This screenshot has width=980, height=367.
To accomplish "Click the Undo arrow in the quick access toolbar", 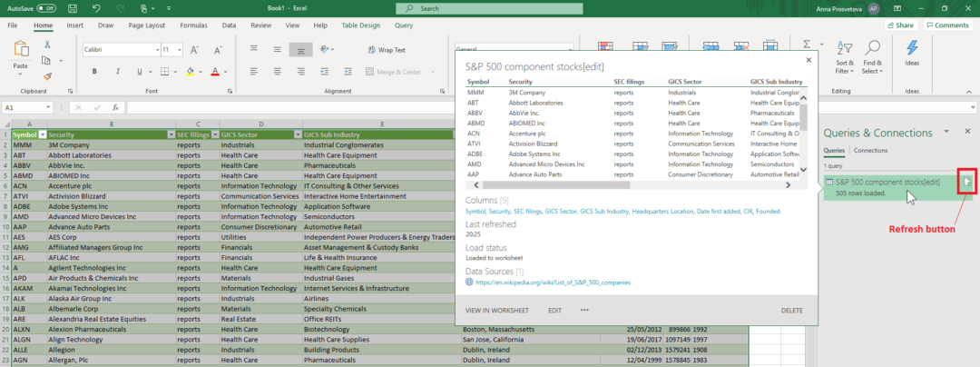I will pos(97,8).
